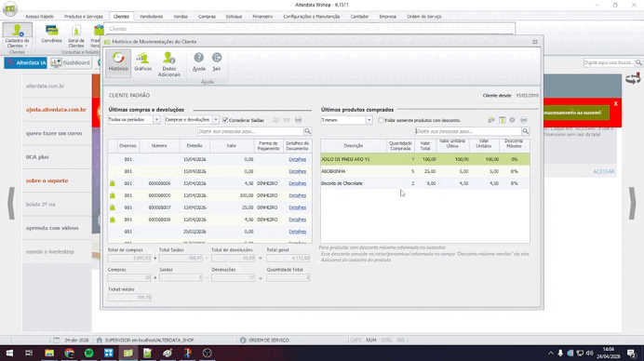Click next arrow on right side of carousel

[633, 203]
